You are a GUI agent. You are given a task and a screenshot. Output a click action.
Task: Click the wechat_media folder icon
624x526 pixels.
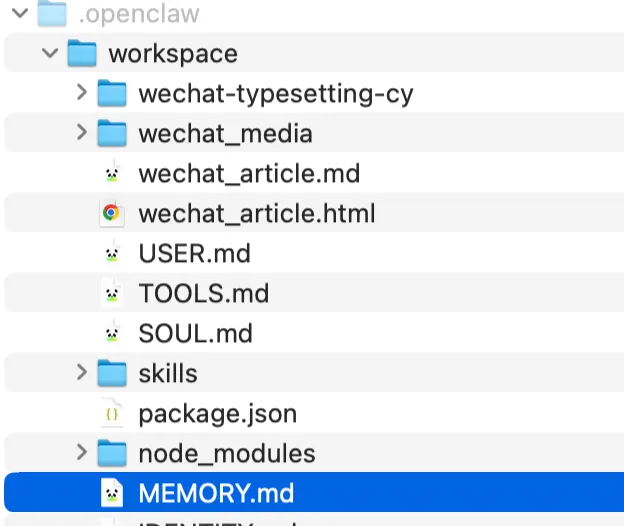point(112,133)
